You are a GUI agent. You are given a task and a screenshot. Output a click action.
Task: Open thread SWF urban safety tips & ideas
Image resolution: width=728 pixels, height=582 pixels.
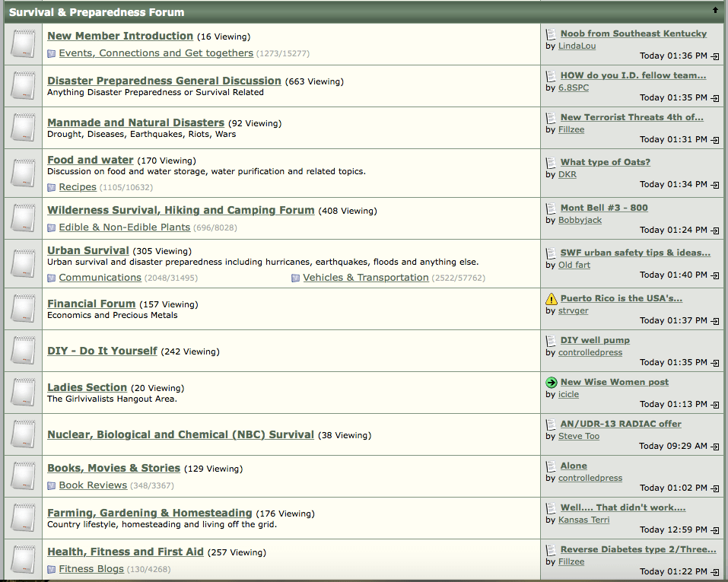point(635,253)
